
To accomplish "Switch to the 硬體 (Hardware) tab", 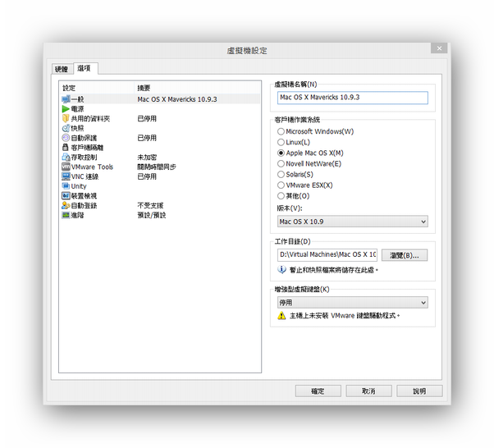I will [x=62, y=69].
